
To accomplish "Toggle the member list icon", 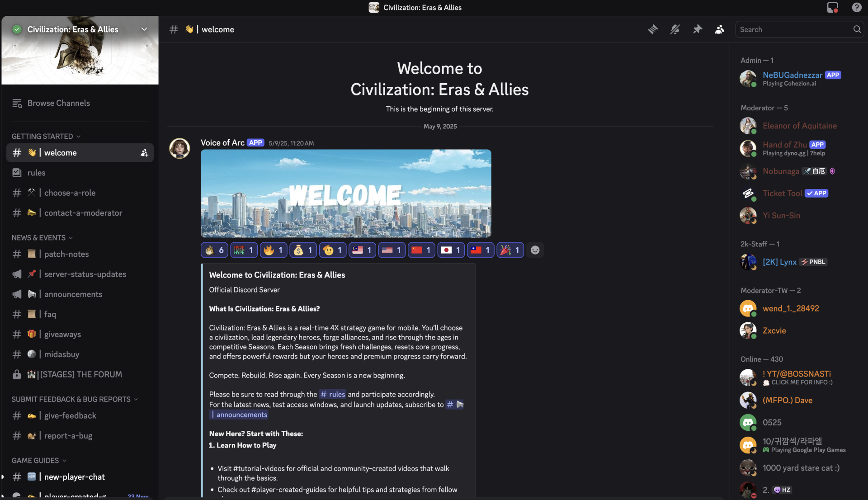I will [x=720, y=29].
